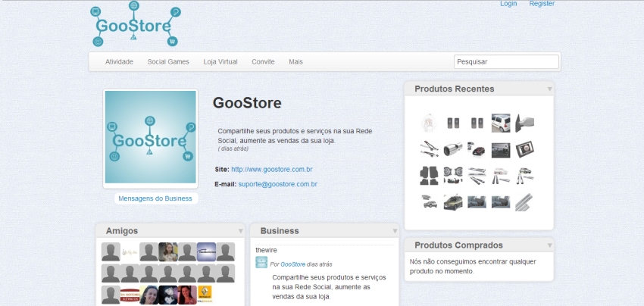Viewport: 644px width, 306px height.
Task: Open the red car with can product thumbnail
Action: tap(477, 149)
